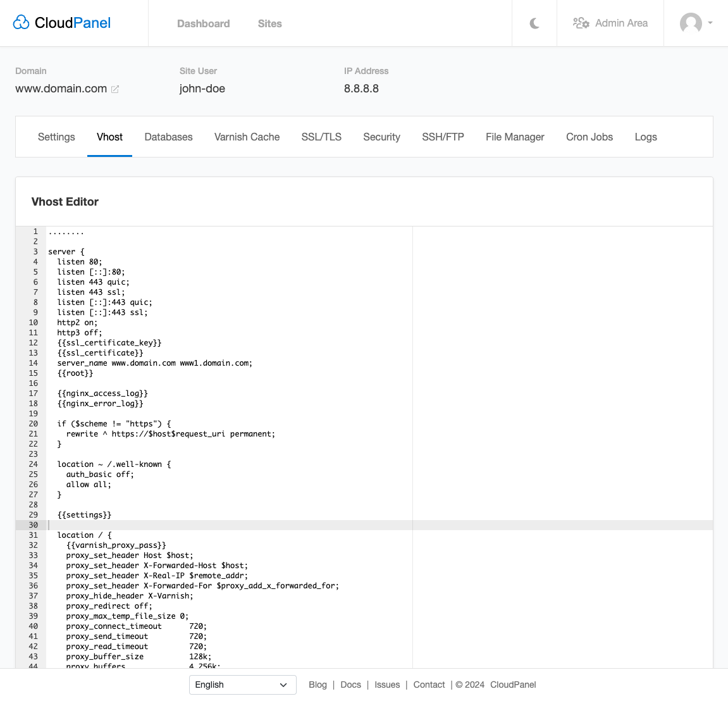The image size is (728, 701).
Task: Open the Sites menu
Action: [x=269, y=23]
